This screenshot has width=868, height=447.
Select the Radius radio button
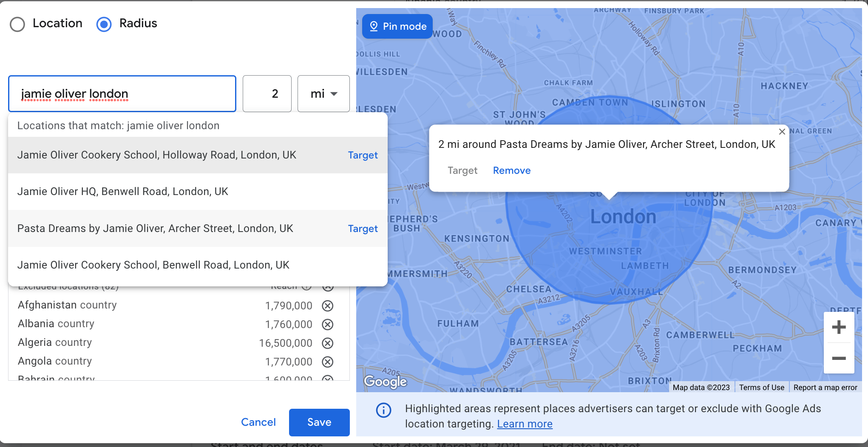[x=104, y=24]
